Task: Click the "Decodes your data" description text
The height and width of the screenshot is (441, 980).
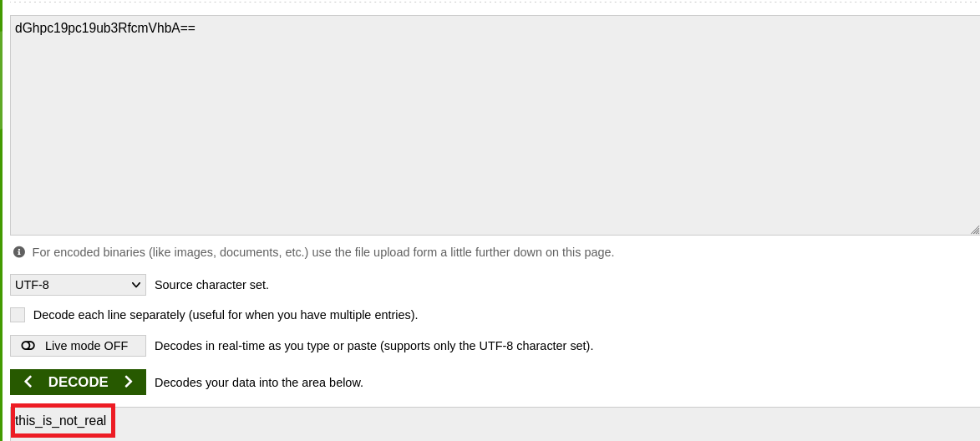Action: (259, 383)
